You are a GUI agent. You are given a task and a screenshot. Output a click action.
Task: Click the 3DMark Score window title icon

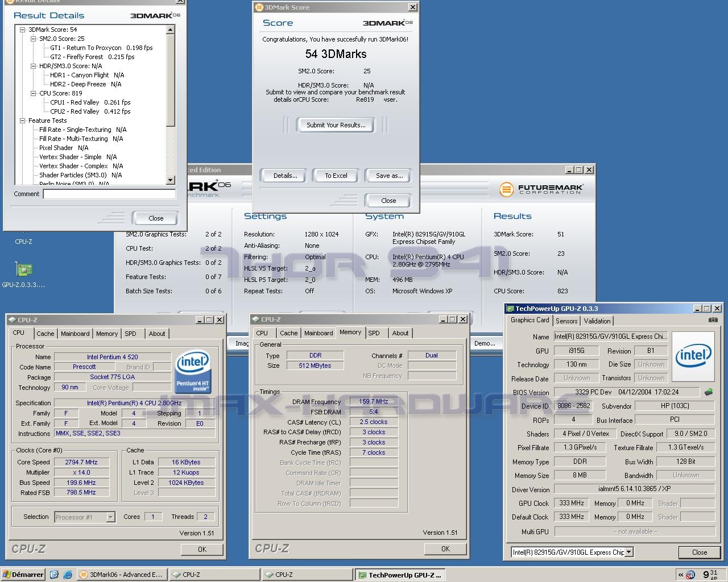(x=259, y=7)
